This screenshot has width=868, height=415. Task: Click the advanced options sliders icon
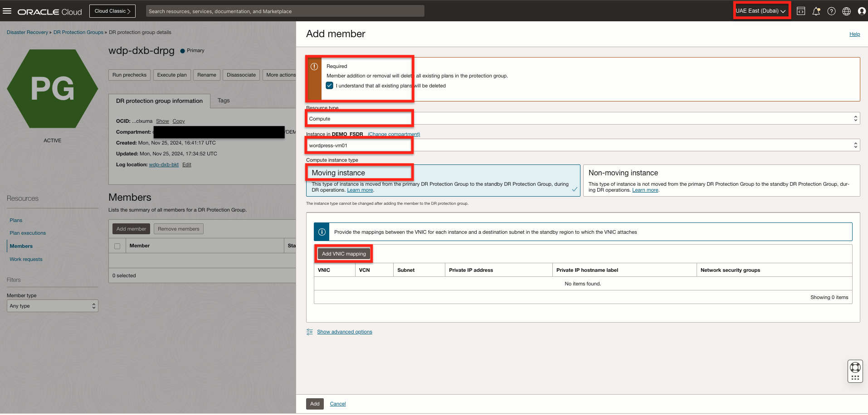310,332
